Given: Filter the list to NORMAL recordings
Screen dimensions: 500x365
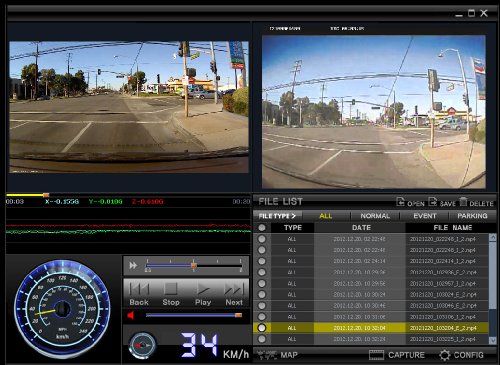Looking at the screenshot, I should point(375,216).
